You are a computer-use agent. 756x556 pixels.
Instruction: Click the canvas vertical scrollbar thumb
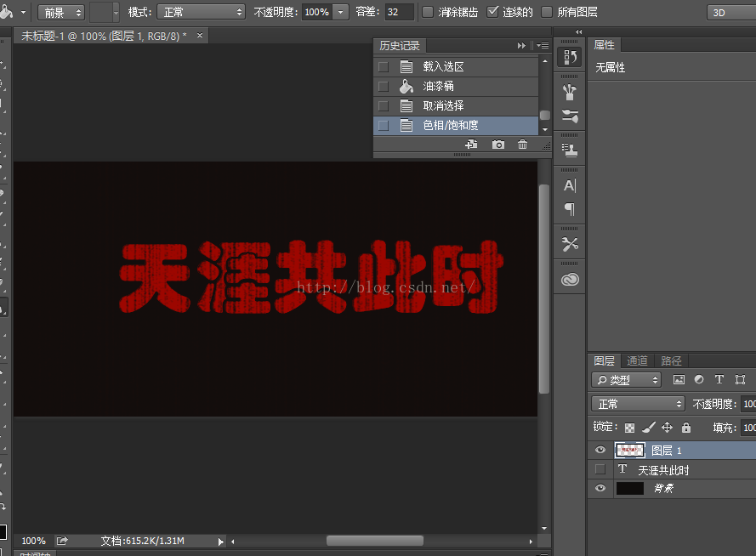(544, 289)
